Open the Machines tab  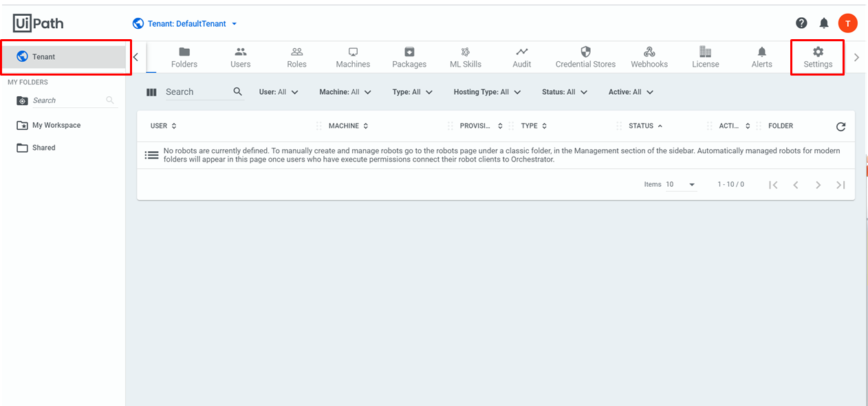353,57
